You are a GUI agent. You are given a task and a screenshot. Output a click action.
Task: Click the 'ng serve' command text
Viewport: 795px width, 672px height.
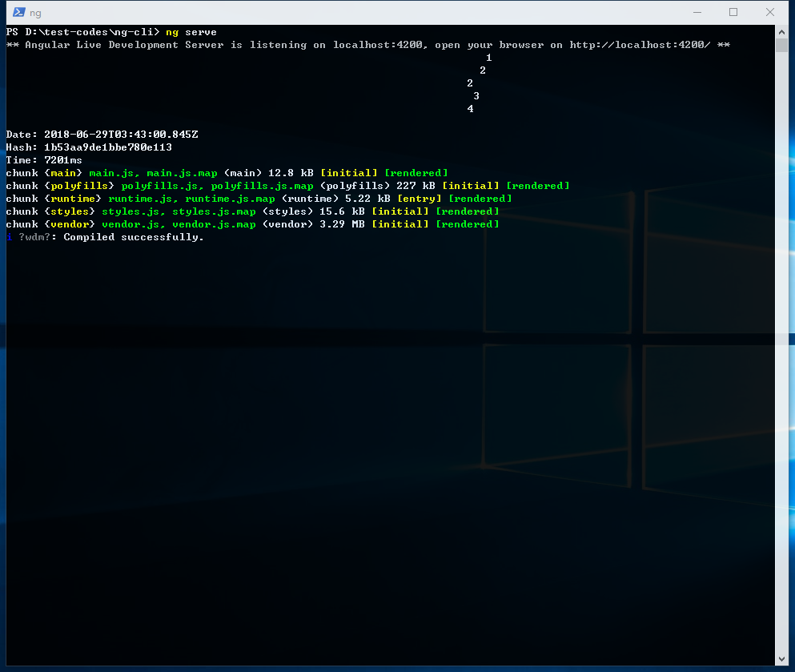[x=191, y=32]
